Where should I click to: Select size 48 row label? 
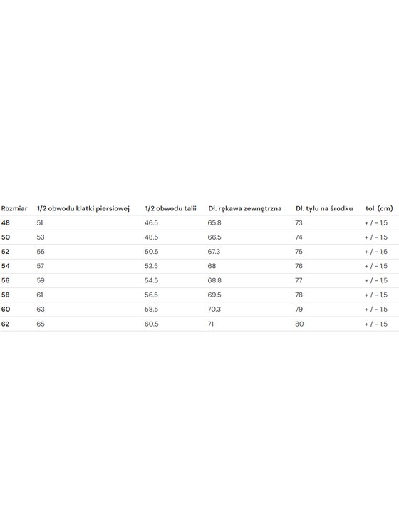(6, 223)
